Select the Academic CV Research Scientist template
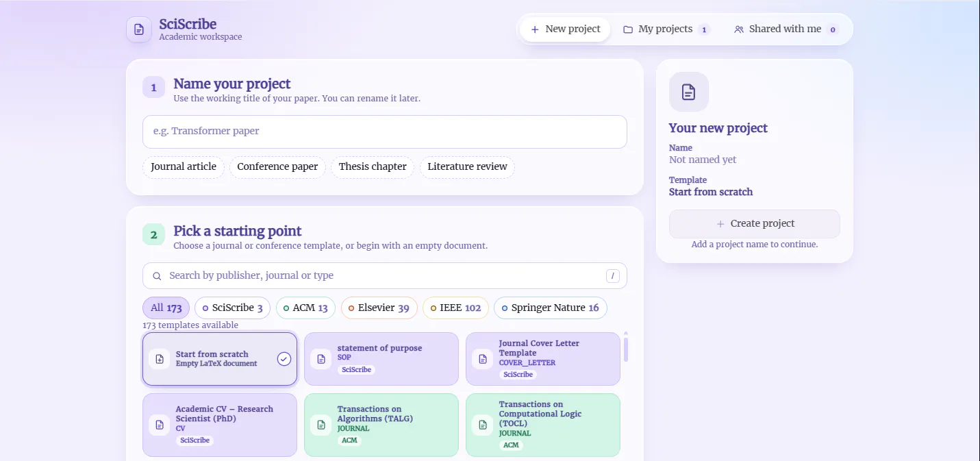Screen dimensions: 980x461 (x=220, y=425)
